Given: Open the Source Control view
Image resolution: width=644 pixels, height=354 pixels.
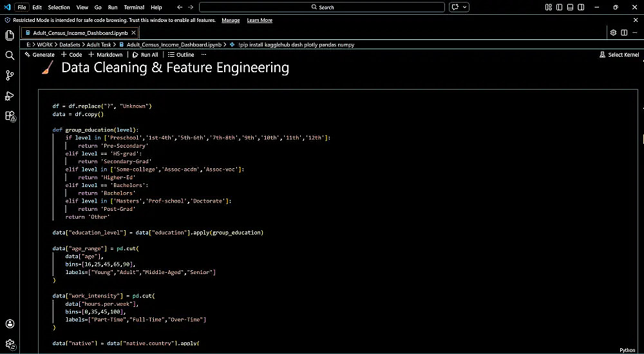Looking at the screenshot, I should coord(10,75).
